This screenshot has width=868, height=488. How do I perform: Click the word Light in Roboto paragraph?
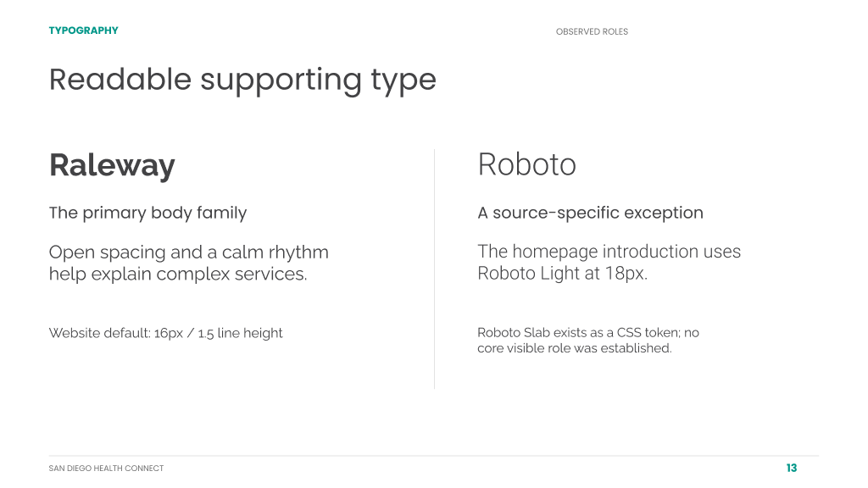coord(565,274)
